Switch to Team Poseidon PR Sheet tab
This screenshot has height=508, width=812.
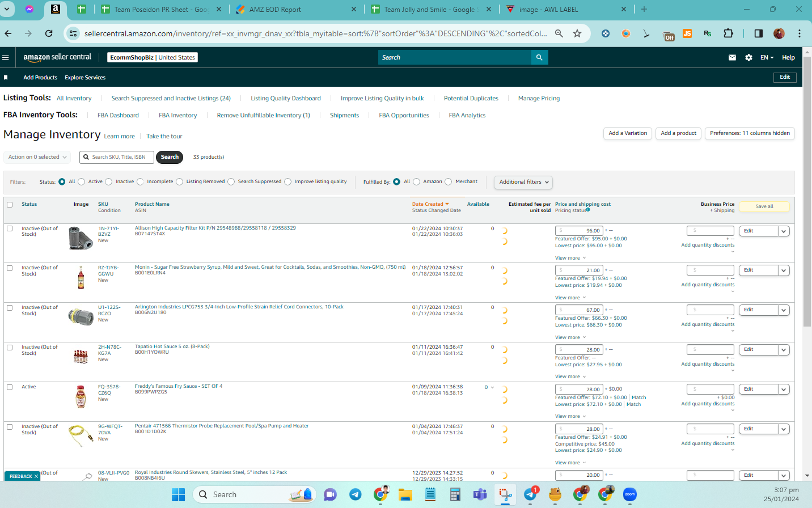pyautogui.click(x=161, y=9)
